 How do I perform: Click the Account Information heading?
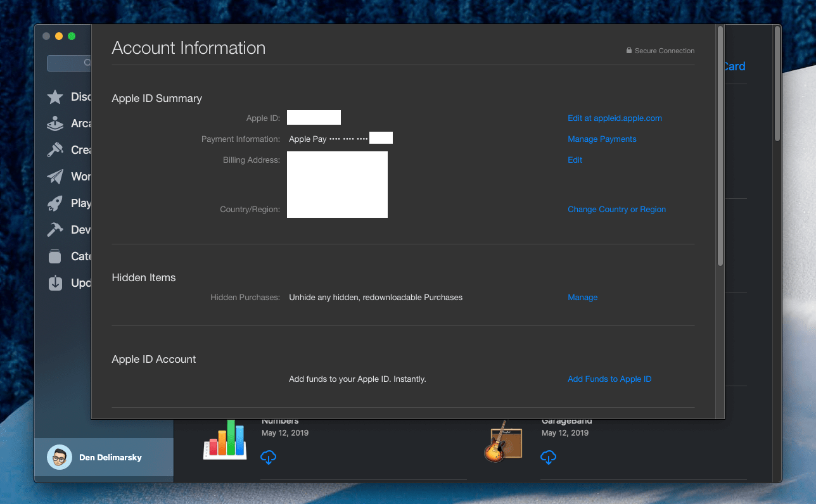click(x=189, y=48)
